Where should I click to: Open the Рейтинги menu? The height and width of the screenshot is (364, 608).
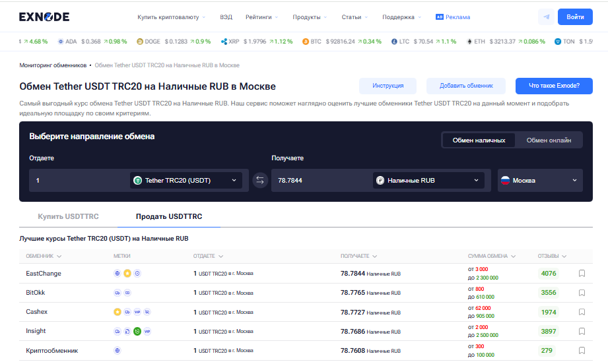point(261,17)
